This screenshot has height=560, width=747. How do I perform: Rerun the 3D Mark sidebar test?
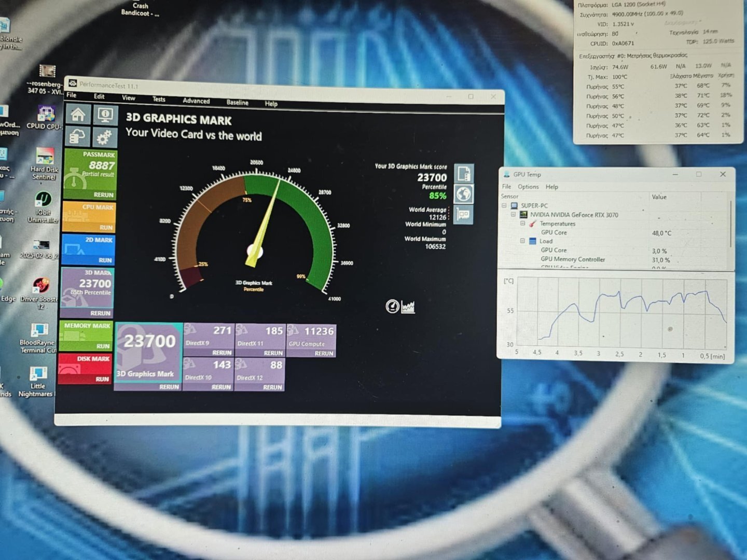click(101, 313)
